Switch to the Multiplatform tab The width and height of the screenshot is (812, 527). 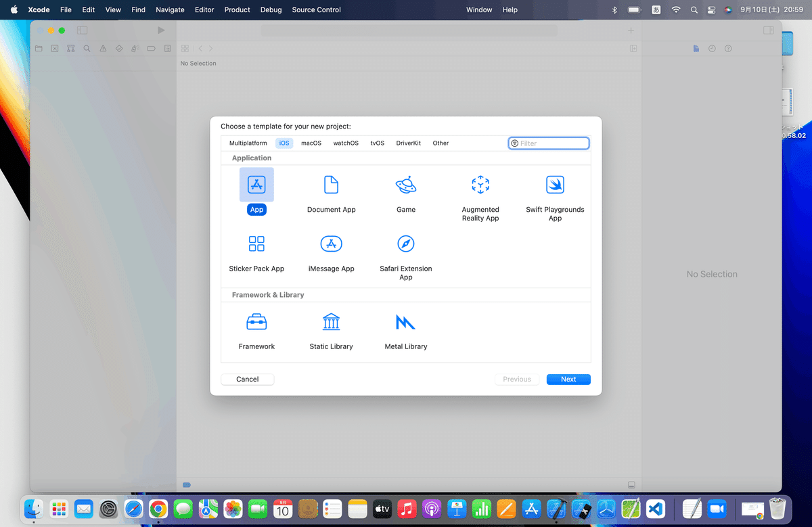248,143
